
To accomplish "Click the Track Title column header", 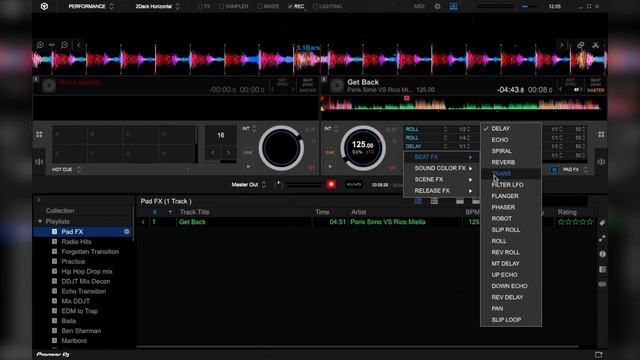I will click(195, 212).
